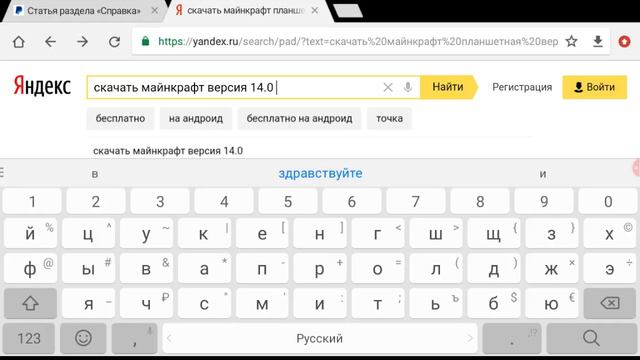Reload the Yandex page

point(114,42)
